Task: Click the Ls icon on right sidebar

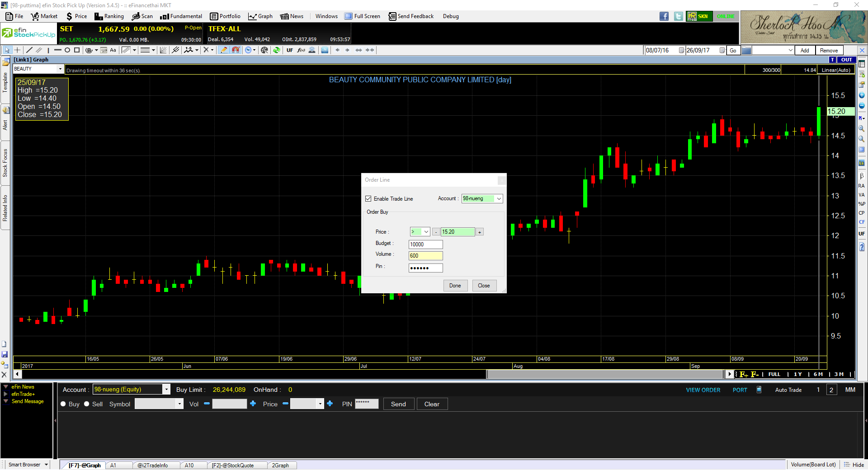Action: coord(862,163)
